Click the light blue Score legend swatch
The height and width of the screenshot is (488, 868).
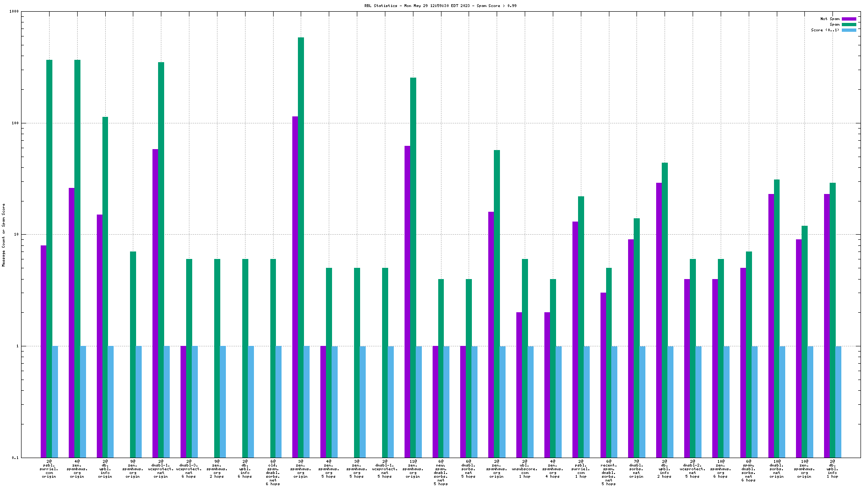[849, 30]
